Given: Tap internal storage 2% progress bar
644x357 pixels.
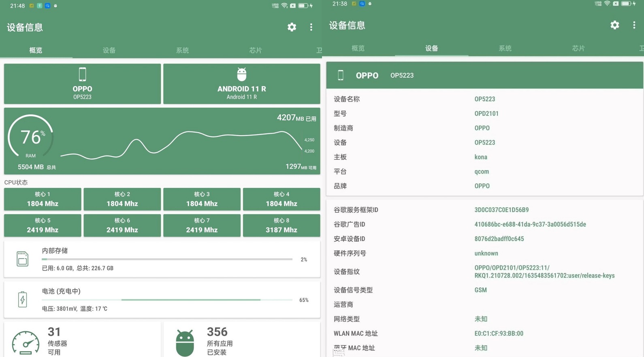Looking at the screenshot, I should click(167, 259).
